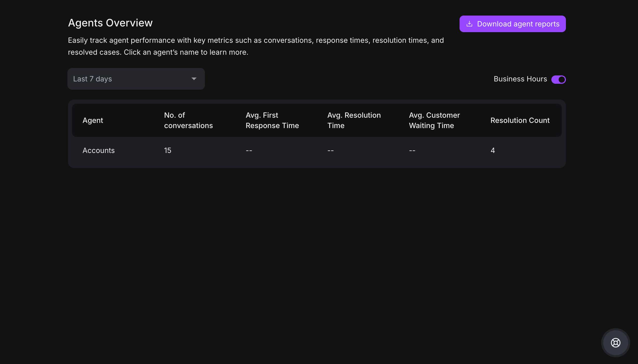Click Accounts first response time dashes

[x=249, y=150]
